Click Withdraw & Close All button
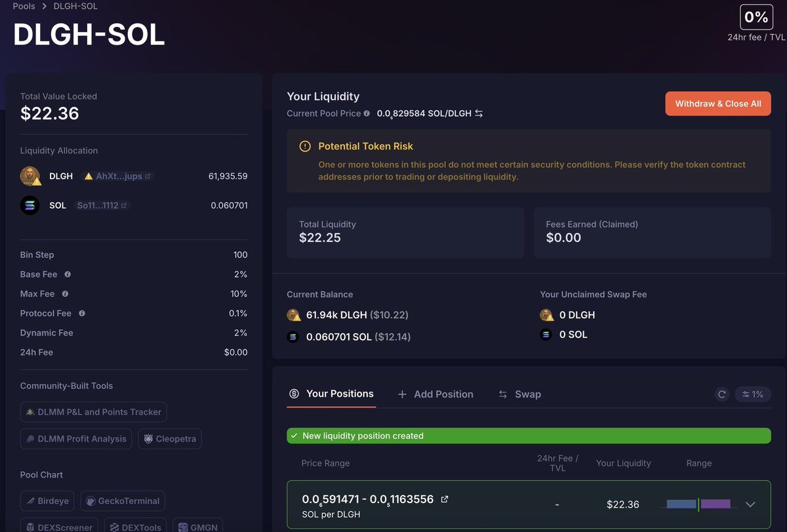Screen dimensions: 787x532 tap(718, 104)
